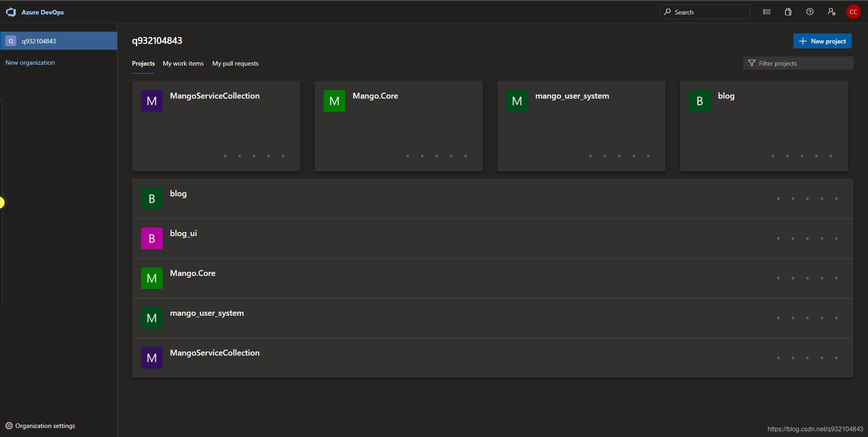Screen dimensions: 868x437
Task: Click into the Search box
Action: pos(705,12)
